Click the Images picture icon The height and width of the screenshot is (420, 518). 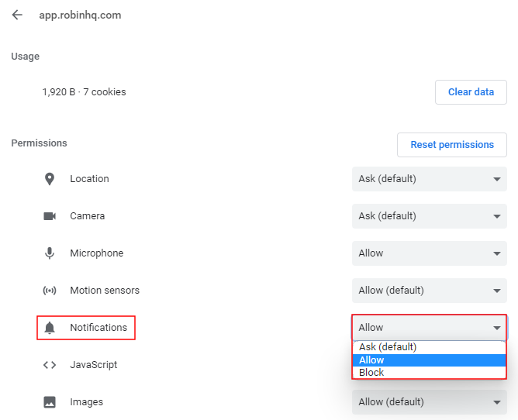(x=50, y=402)
